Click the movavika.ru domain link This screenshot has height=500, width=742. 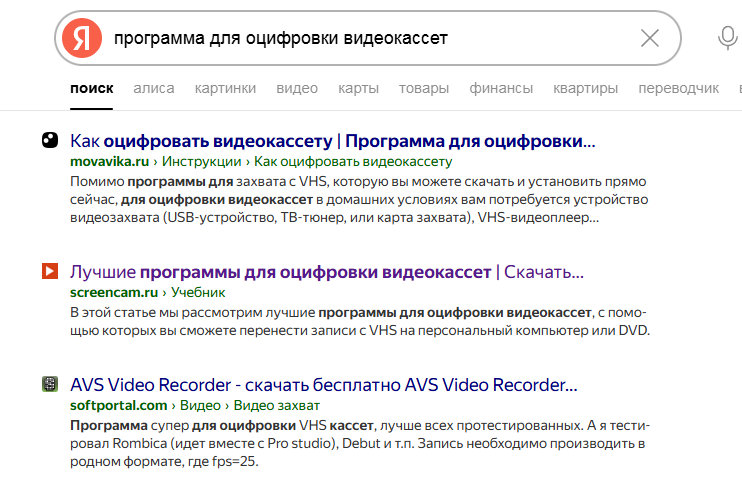109,162
